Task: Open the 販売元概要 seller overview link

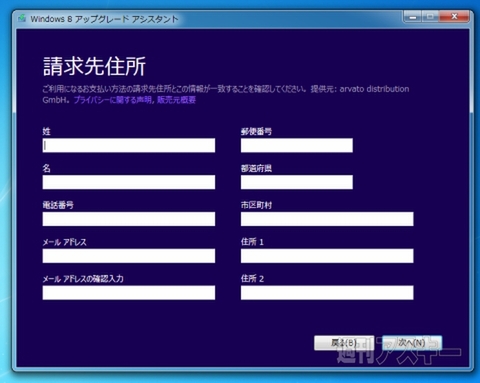Action: click(176, 100)
